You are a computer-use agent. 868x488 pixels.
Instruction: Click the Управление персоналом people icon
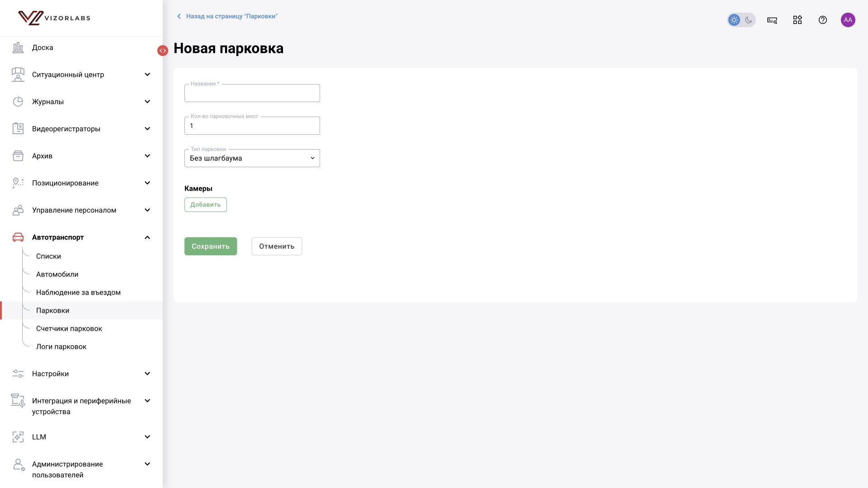(x=18, y=210)
